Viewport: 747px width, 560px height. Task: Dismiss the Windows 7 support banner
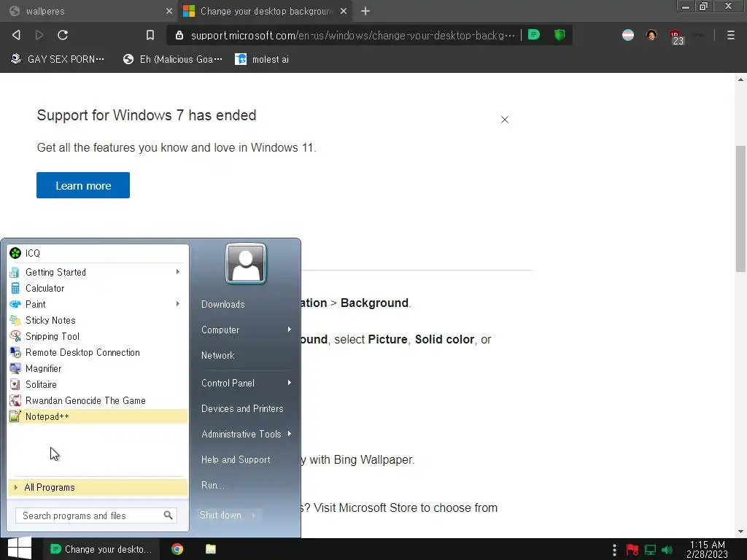505,120
